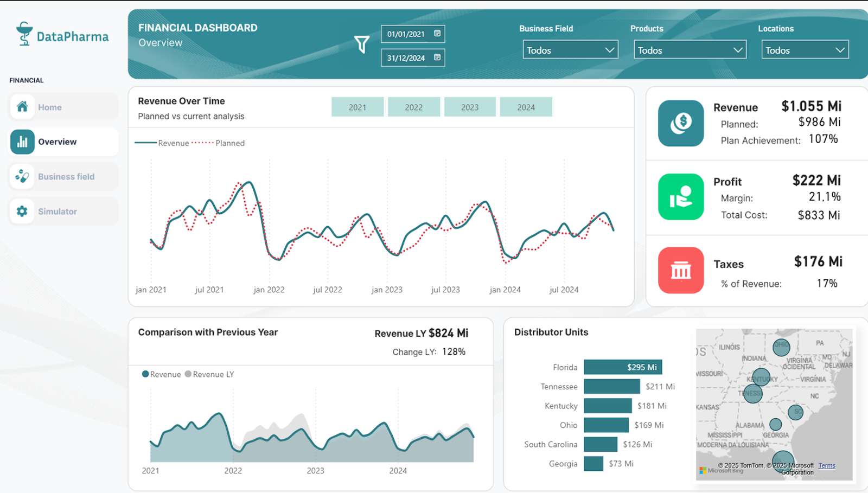Click the Overview bar-chart icon

click(22, 142)
